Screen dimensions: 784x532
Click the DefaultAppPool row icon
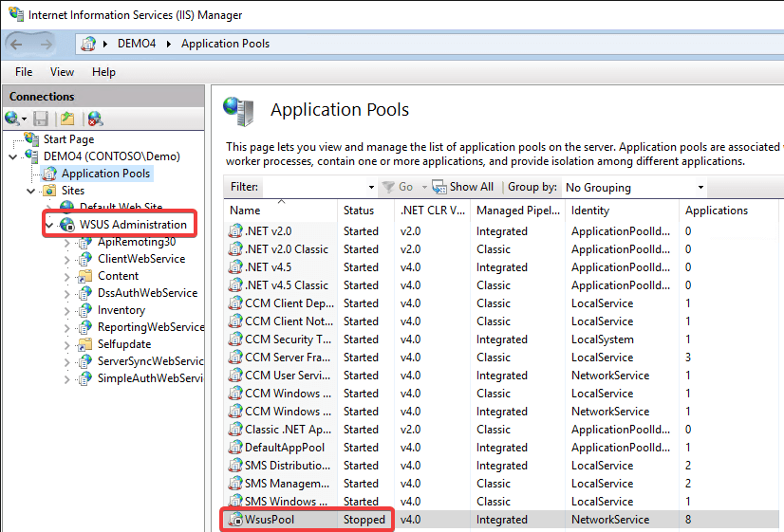coord(235,447)
